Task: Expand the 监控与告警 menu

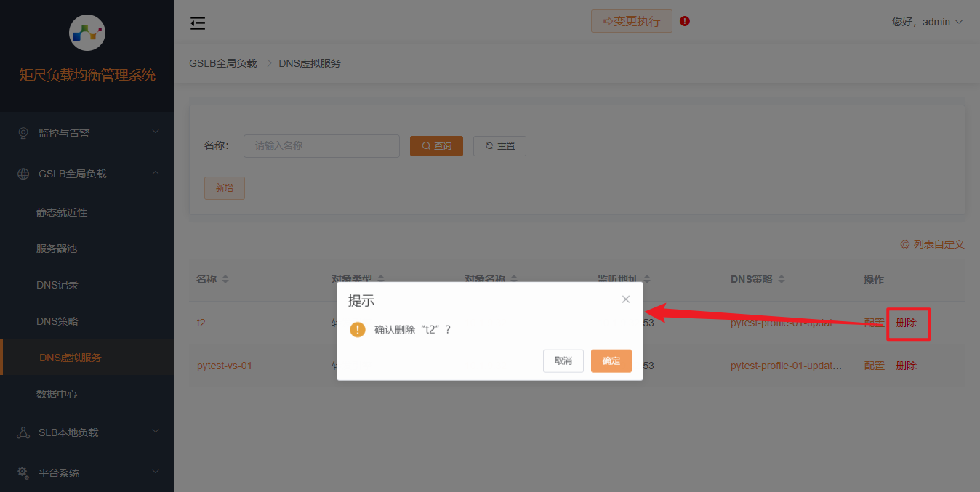Action: [87, 133]
